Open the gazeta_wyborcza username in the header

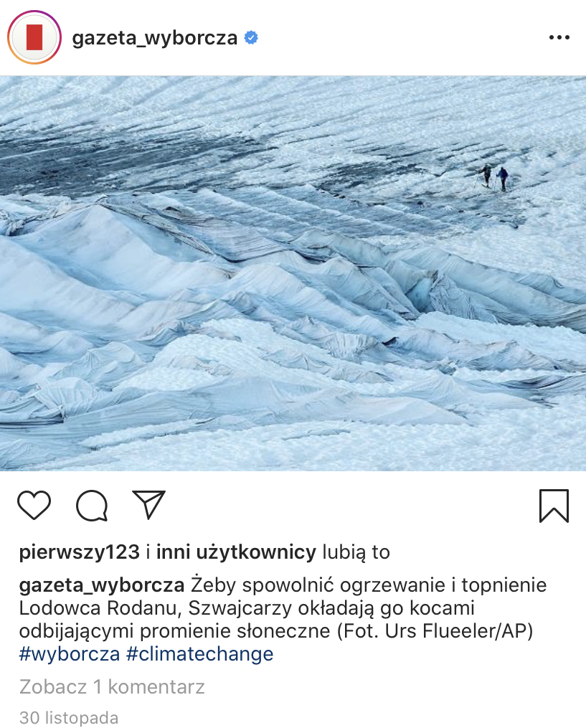point(155,38)
